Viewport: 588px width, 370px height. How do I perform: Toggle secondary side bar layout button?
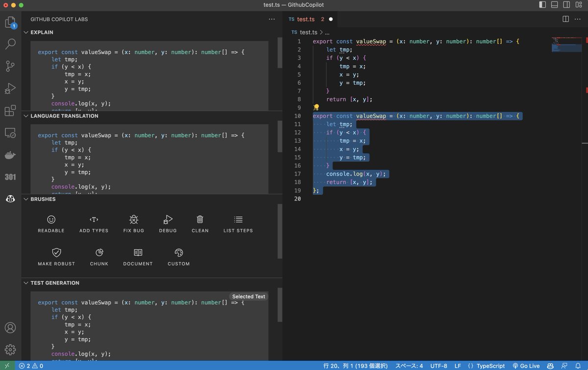[x=567, y=5]
